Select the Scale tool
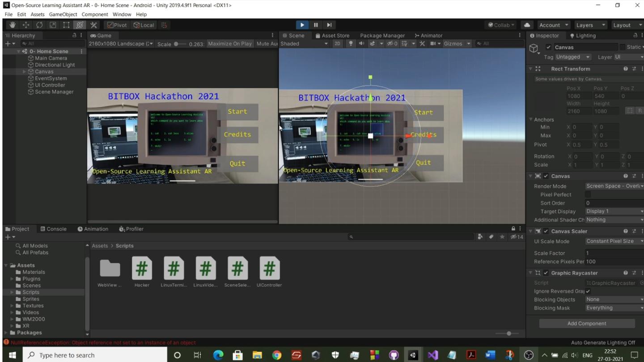 (53, 25)
